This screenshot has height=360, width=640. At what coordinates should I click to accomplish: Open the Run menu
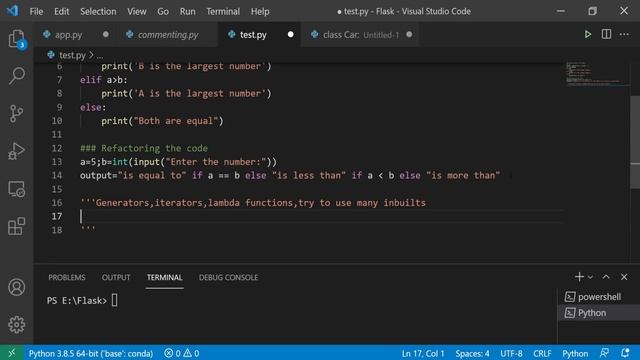(187, 11)
